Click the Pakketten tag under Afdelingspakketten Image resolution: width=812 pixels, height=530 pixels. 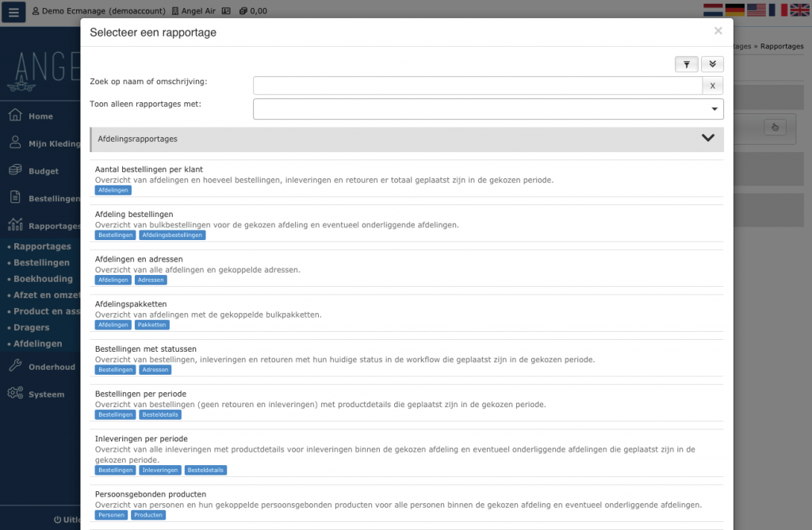pyautogui.click(x=151, y=325)
